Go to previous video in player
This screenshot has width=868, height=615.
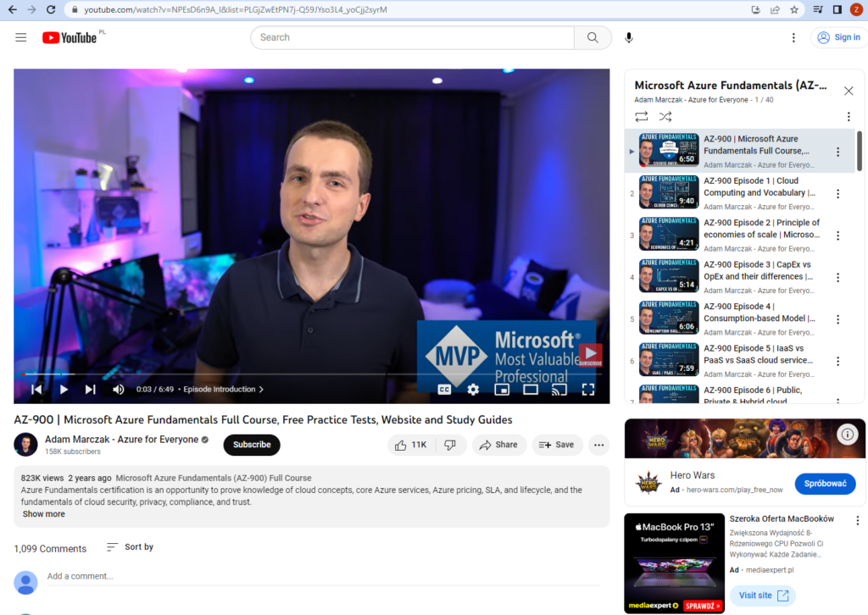click(x=36, y=390)
